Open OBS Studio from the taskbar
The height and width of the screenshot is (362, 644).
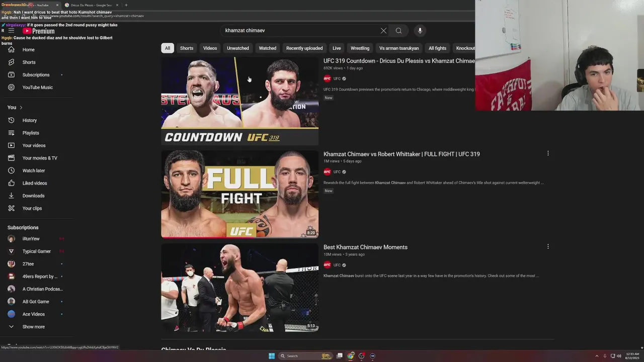click(361, 356)
